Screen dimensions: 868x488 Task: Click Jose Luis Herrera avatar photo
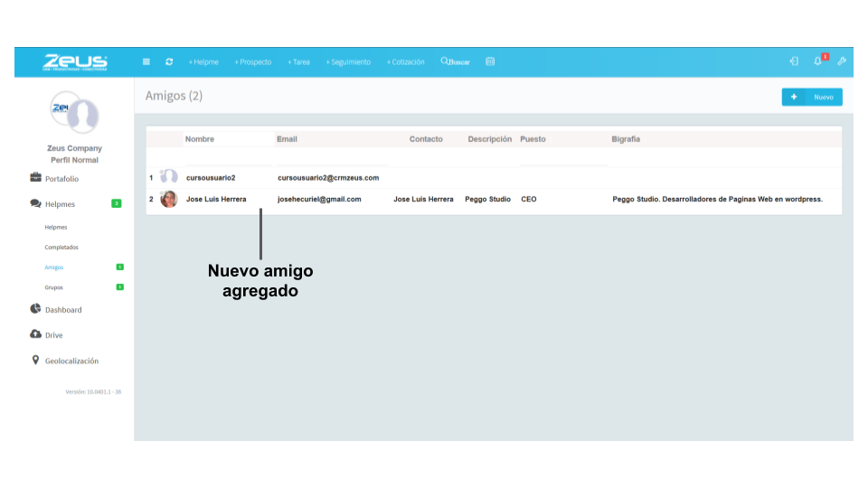pyautogui.click(x=169, y=199)
